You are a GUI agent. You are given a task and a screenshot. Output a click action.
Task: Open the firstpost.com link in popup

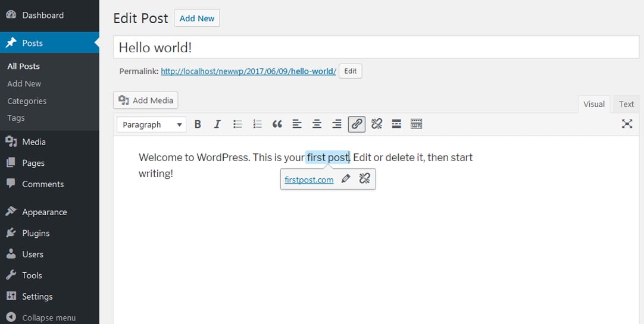(309, 180)
